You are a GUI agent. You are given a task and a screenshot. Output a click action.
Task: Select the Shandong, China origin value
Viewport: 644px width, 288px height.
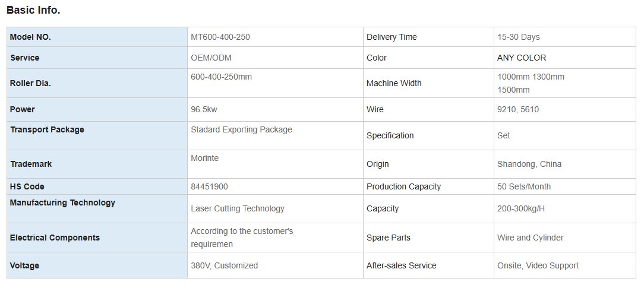(x=529, y=164)
